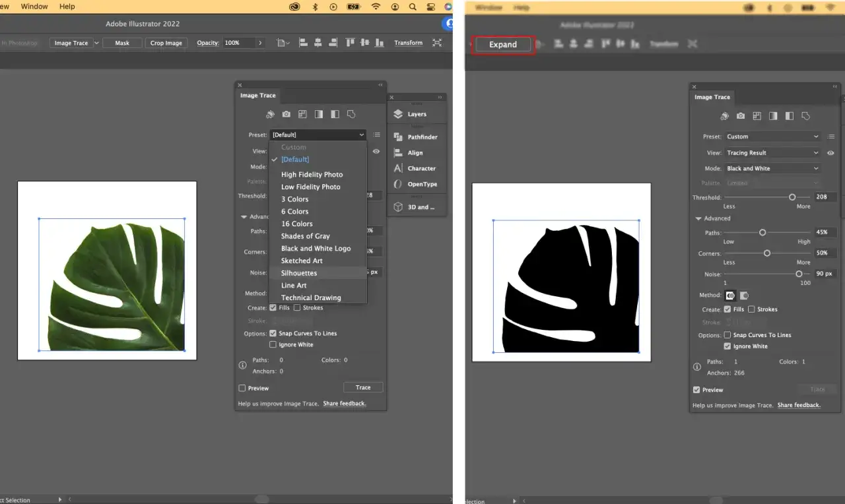This screenshot has width=845, height=504.
Task: Choose High Fidelity Photo from preset list
Action: (318, 175)
